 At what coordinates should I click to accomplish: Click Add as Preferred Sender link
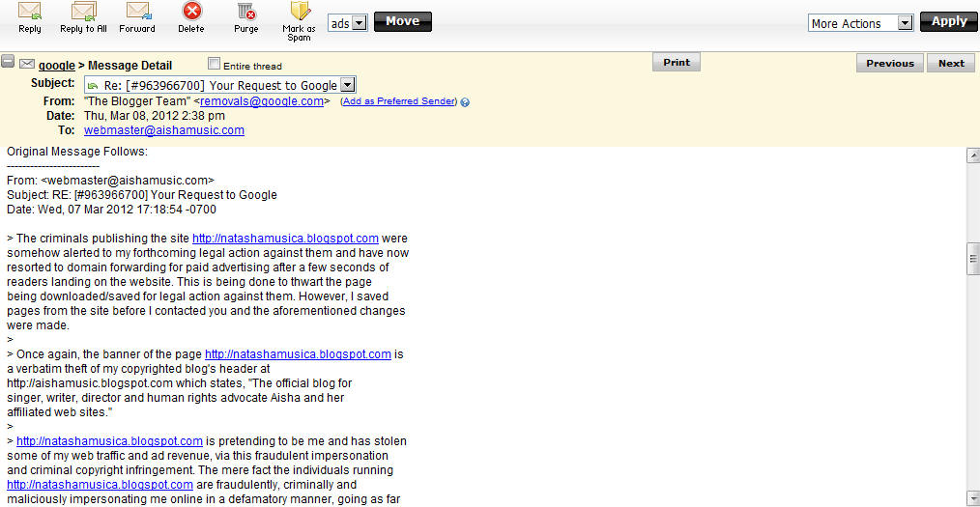coord(399,101)
